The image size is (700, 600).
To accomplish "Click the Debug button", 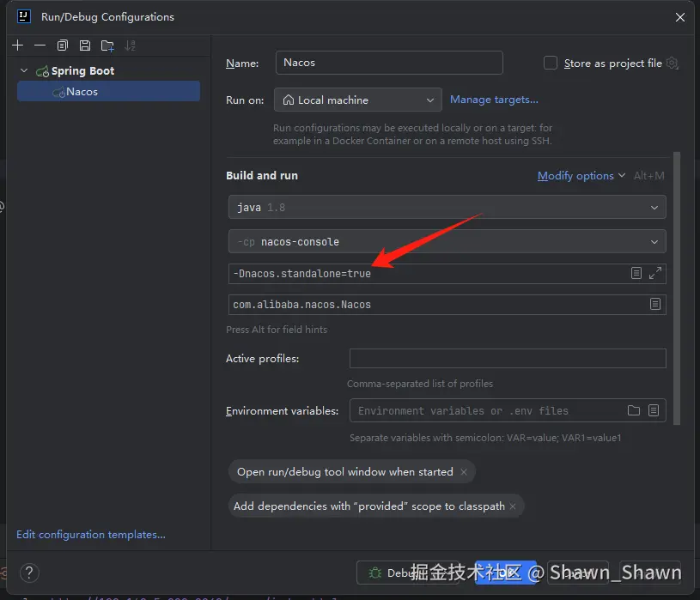I will click(408, 573).
